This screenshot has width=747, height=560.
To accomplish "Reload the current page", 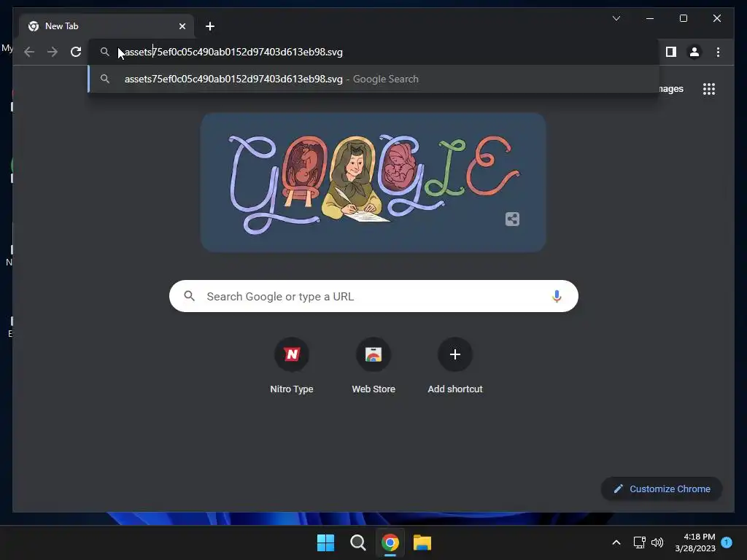I will tap(76, 52).
